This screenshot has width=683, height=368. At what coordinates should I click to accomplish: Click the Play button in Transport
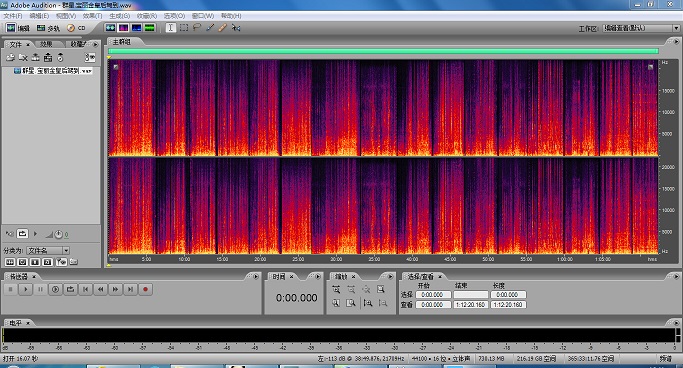(26, 289)
